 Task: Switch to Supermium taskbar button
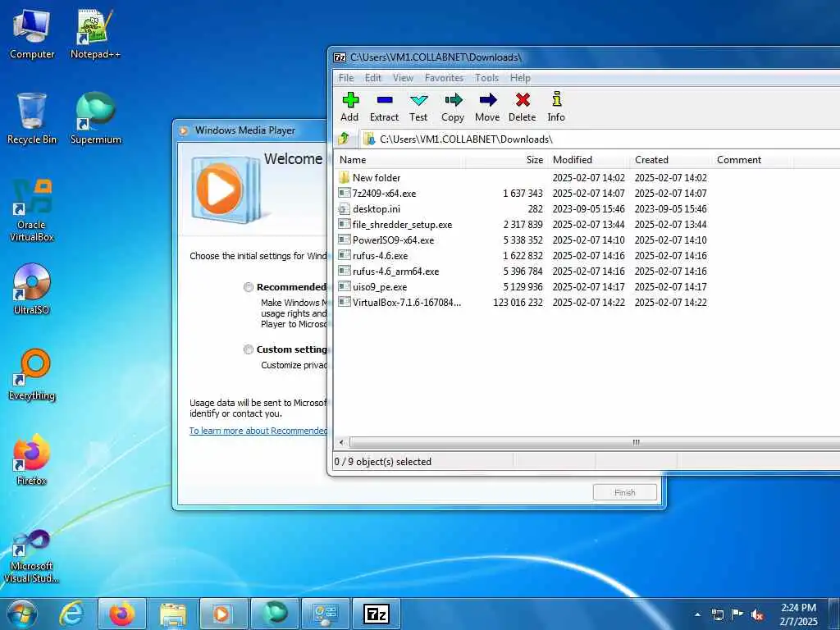pyautogui.click(x=274, y=614)
